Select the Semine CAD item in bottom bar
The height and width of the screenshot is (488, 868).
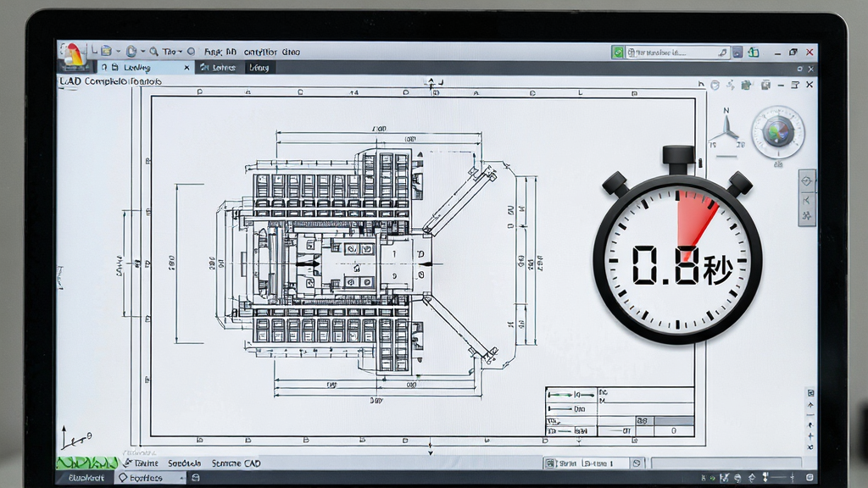(x=236, y=463)
